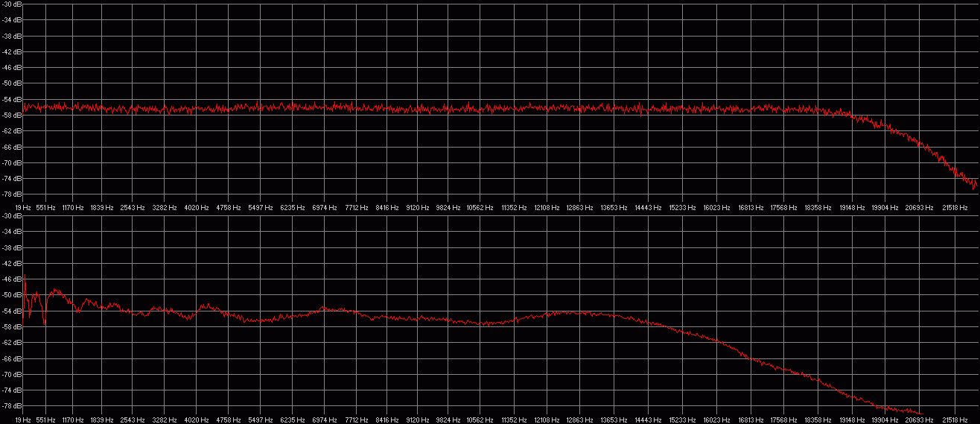Click the -74 dB label of lower graph
Image resolution: width=980 pixels, height=424 pixels.
[11, 390]
